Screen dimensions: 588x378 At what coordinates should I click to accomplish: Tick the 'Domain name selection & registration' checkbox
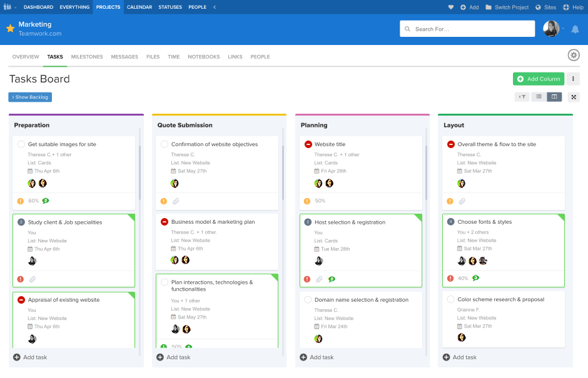tap(308, 300)
